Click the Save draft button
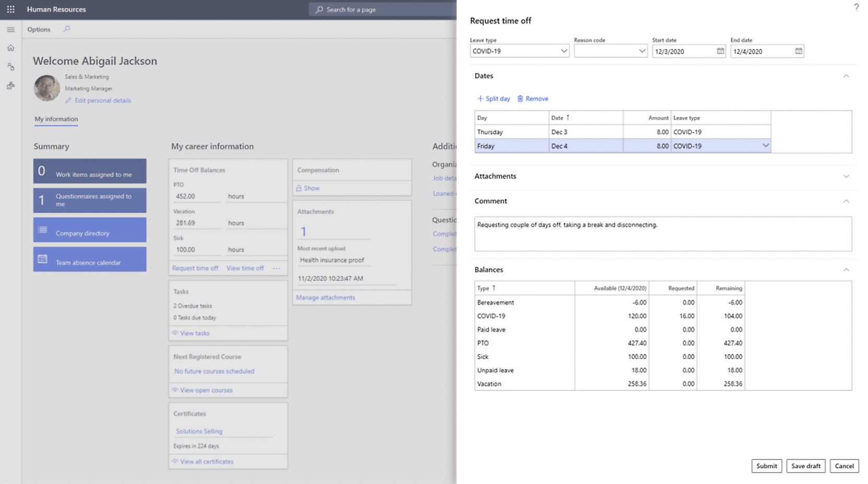This screenshot has width=868, height=484. [805, 466]
